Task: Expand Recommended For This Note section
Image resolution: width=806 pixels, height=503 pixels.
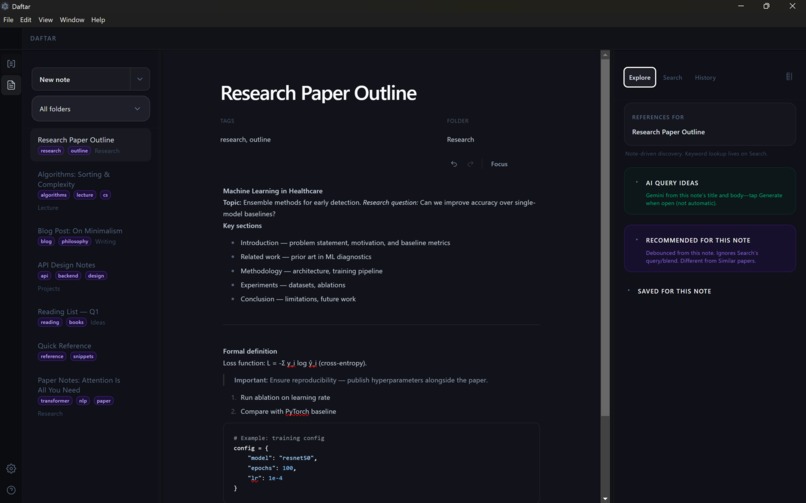Action: point(710,249)
